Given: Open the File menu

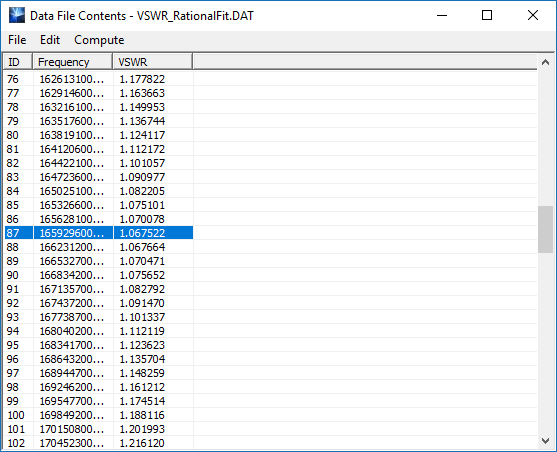Looking at the screenshot, I should click(x=17, y=40).
